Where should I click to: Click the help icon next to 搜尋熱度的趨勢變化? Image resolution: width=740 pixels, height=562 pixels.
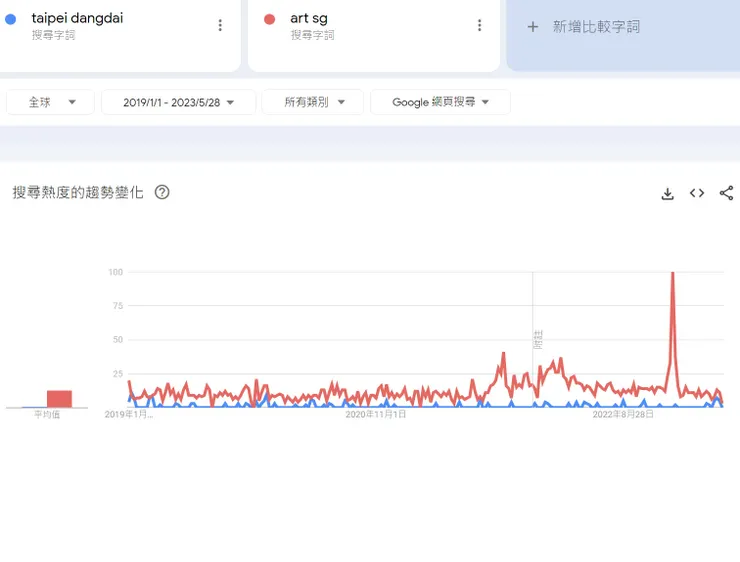(x=162, y=193)
